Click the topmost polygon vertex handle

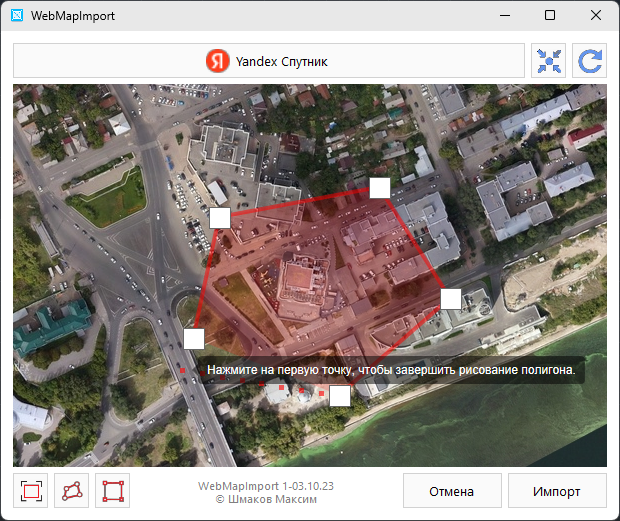(x=379, y=187)
